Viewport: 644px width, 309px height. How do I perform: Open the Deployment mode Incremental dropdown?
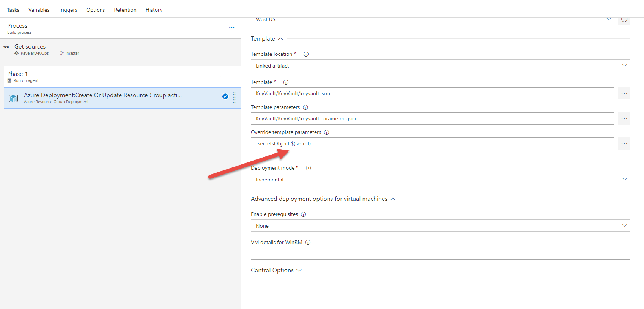point(441,179)
